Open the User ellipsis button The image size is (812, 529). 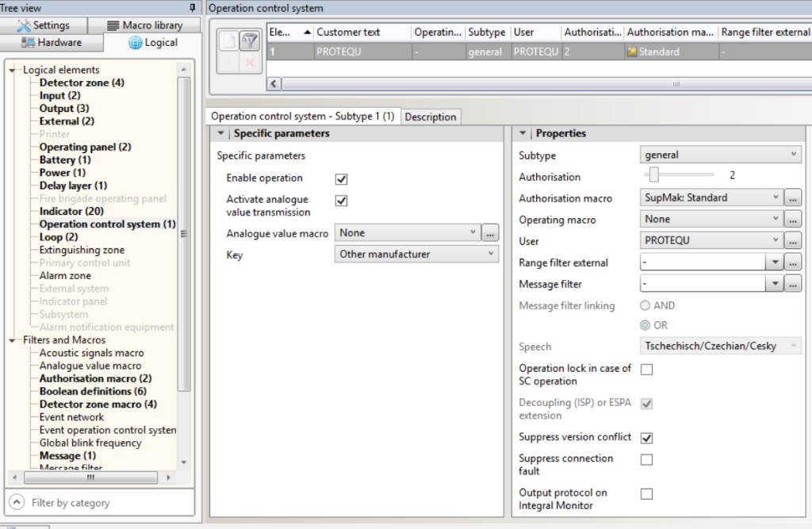(793, 241)
